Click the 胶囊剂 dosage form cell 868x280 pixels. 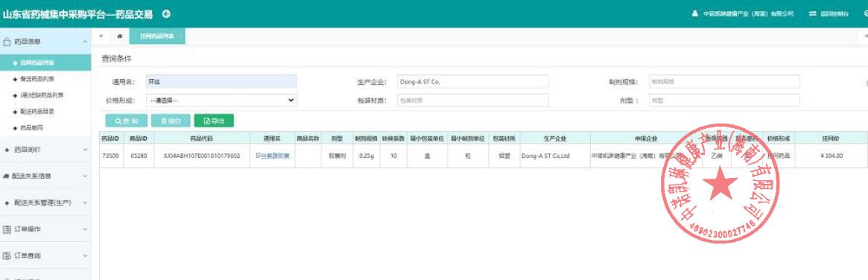pyautogui.click(x=337, y=156)
